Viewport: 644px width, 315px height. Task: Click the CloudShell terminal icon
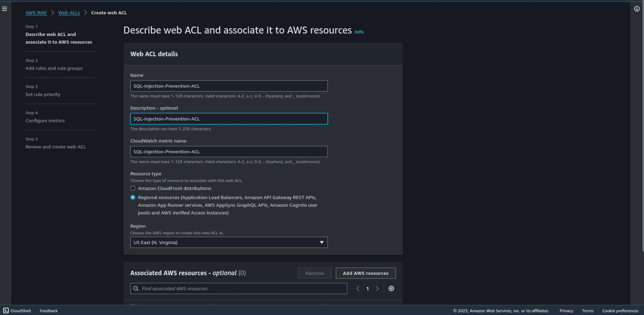6,311
